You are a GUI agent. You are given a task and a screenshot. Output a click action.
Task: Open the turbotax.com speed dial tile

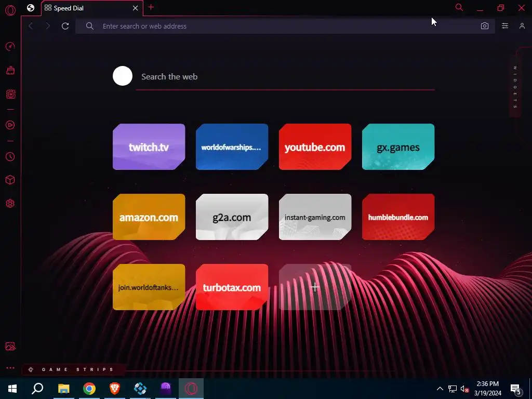pyautogui.click(x=232, y=287)
